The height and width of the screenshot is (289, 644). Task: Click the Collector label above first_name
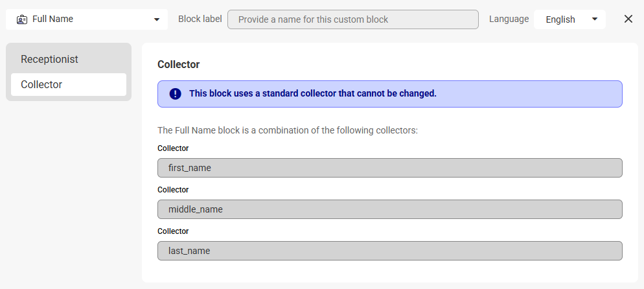point(173,148)
